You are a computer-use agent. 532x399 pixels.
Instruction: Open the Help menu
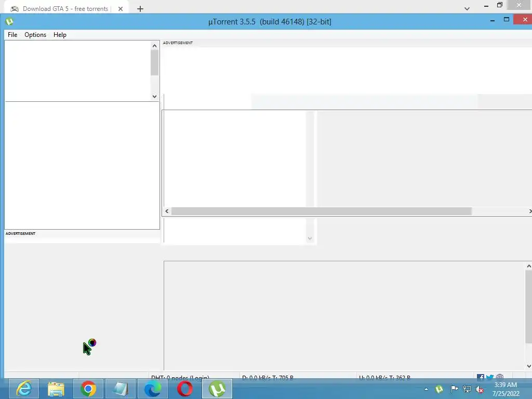pos(60,35)
